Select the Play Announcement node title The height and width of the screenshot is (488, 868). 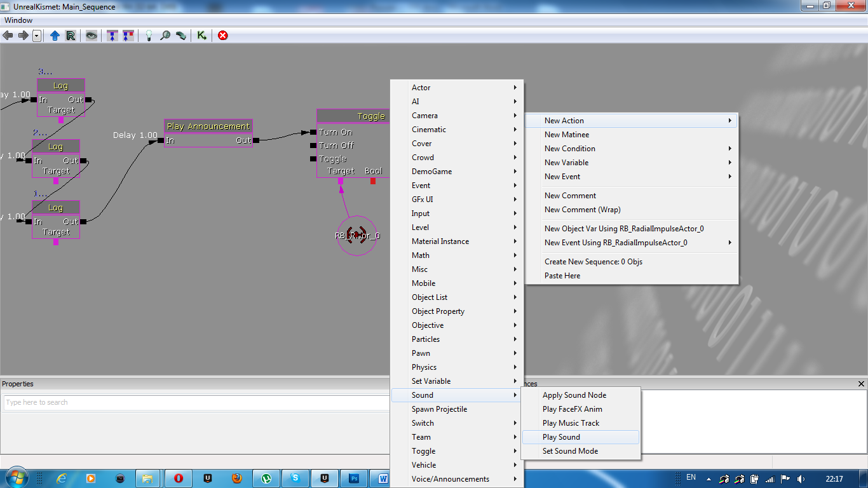point(208,126)
